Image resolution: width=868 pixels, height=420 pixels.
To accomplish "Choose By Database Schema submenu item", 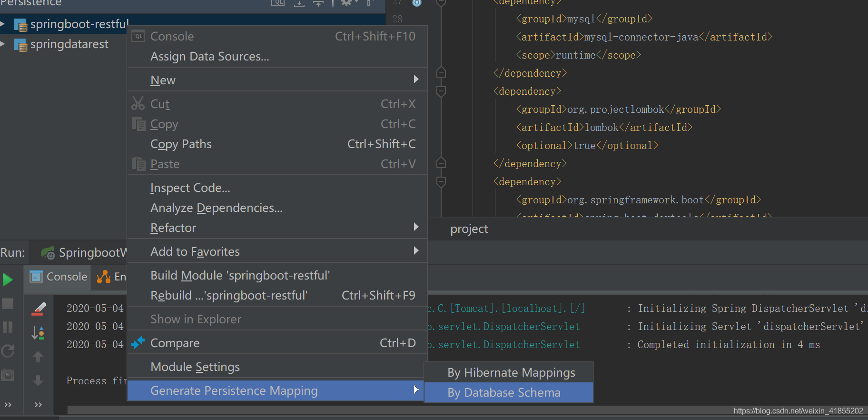I will click(x=508, y=392).
